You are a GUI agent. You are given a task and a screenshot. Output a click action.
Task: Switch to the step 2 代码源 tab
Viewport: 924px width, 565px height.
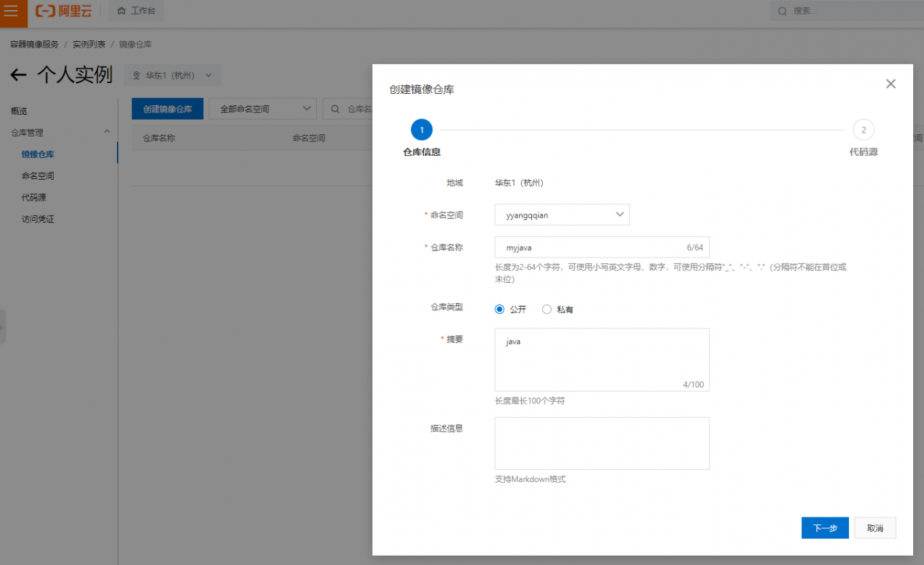pyautogui.click(x=863, y=129)
